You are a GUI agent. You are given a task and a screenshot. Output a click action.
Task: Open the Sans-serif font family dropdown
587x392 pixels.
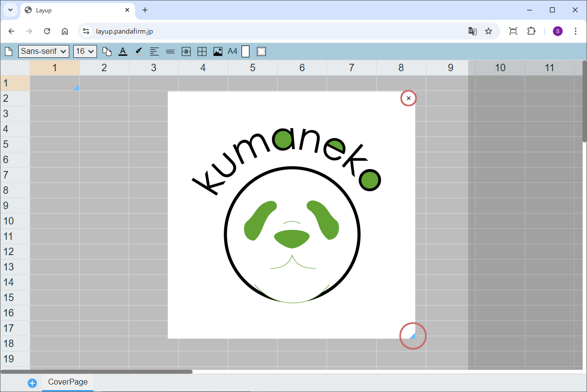click(44, 51)
